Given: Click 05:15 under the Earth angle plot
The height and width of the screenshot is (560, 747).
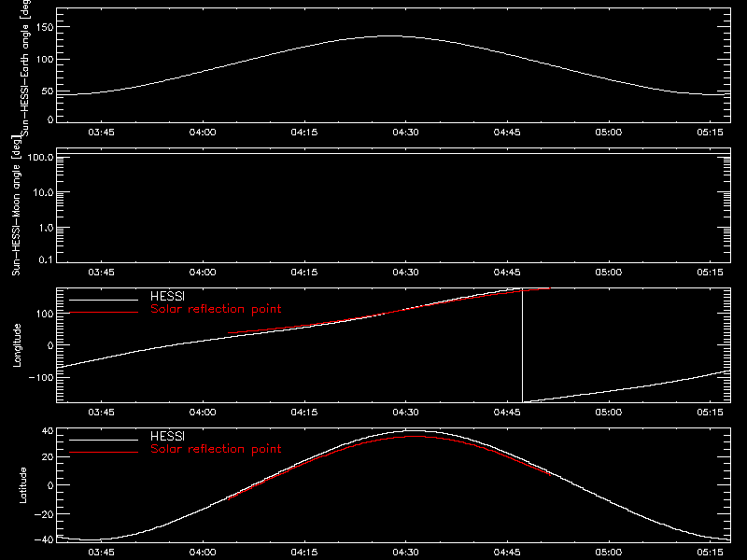Looking at the screenshot, I should point(710,133).
